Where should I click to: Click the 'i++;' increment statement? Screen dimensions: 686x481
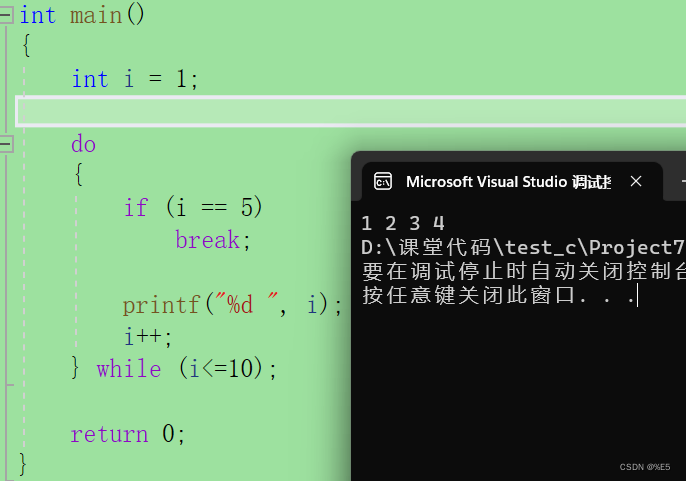pos(148,337)
